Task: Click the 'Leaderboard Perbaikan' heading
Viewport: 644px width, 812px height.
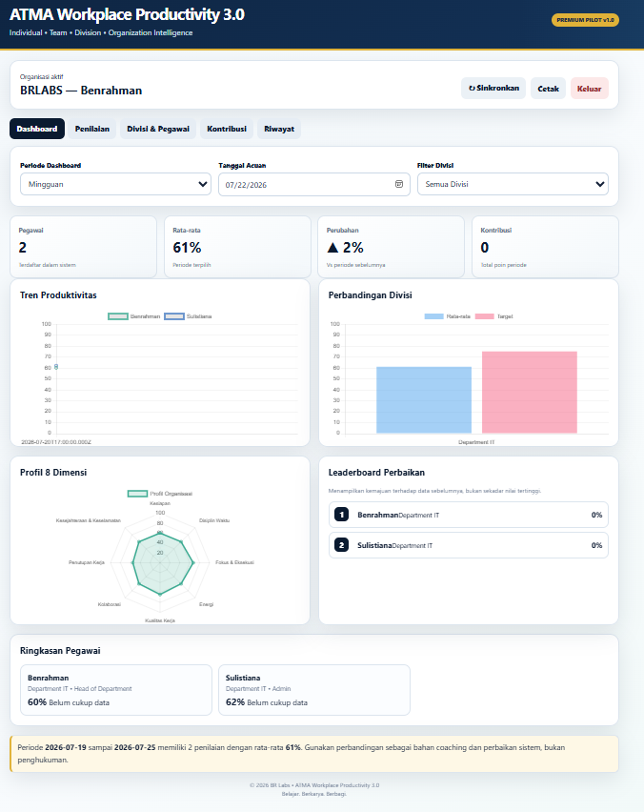Action: pyautogui.click(x=376, y=473)
